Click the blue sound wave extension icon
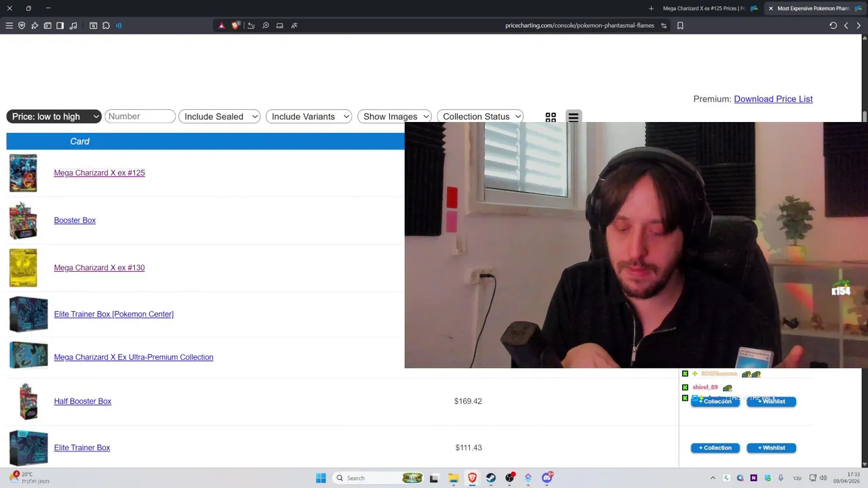The image size is (868, 488). (x=119, y=26)
